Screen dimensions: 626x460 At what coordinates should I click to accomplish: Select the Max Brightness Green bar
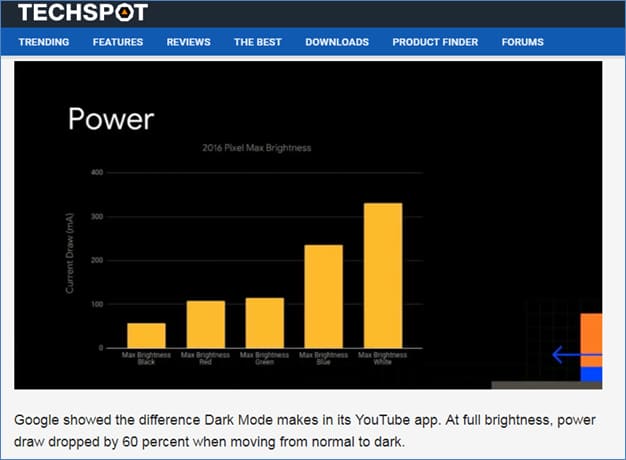265,323
